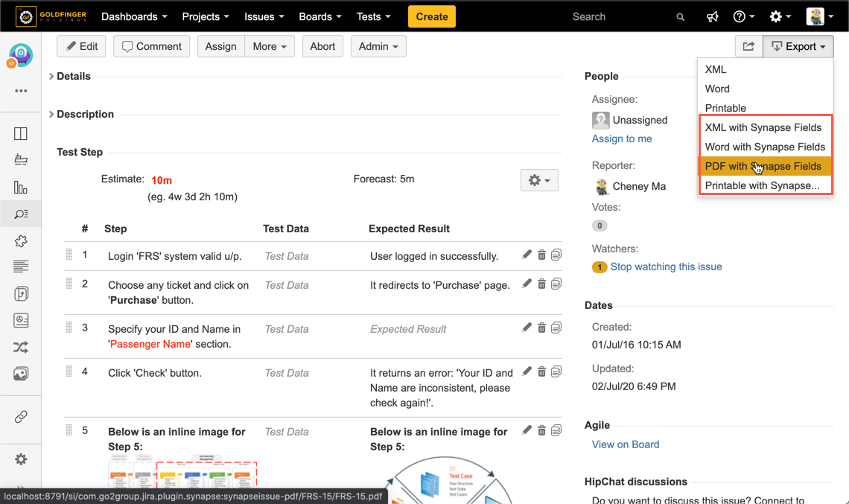Expand the Details section

pos(52,76)
